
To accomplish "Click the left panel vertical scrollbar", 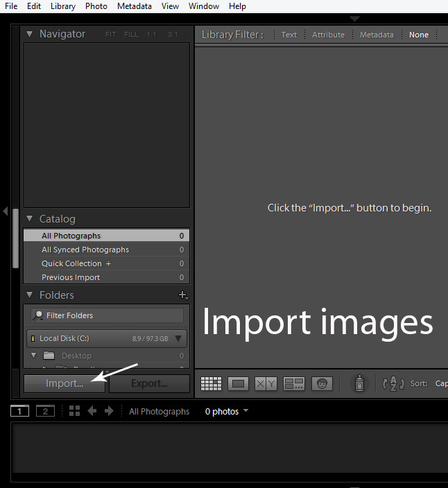I will [15, 238].
